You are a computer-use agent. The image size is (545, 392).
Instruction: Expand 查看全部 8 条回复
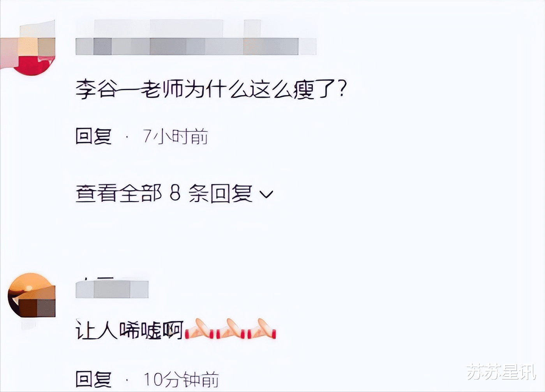175,193
